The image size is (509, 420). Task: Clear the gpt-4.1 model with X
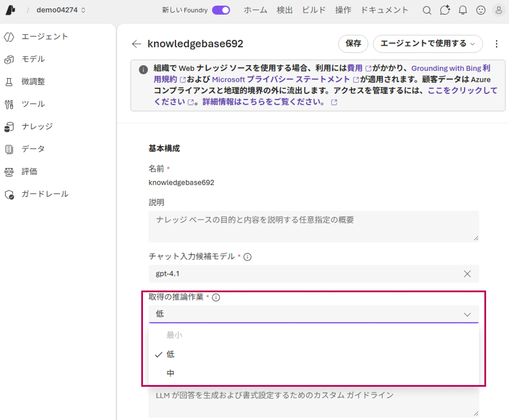(467, 274)
